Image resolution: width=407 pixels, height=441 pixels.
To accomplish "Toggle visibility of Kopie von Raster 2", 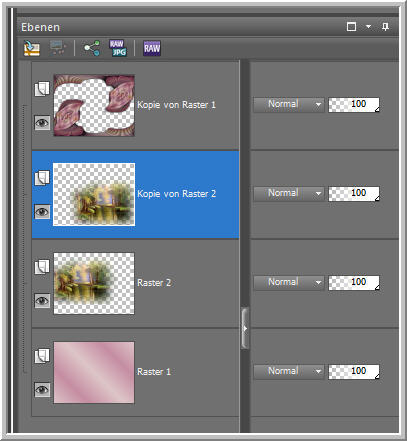I will point(42,212).
